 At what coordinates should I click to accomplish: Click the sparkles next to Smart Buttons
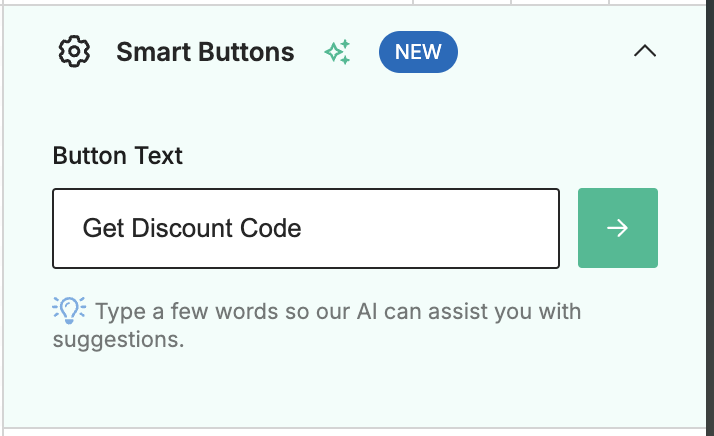tap(337, 52)
